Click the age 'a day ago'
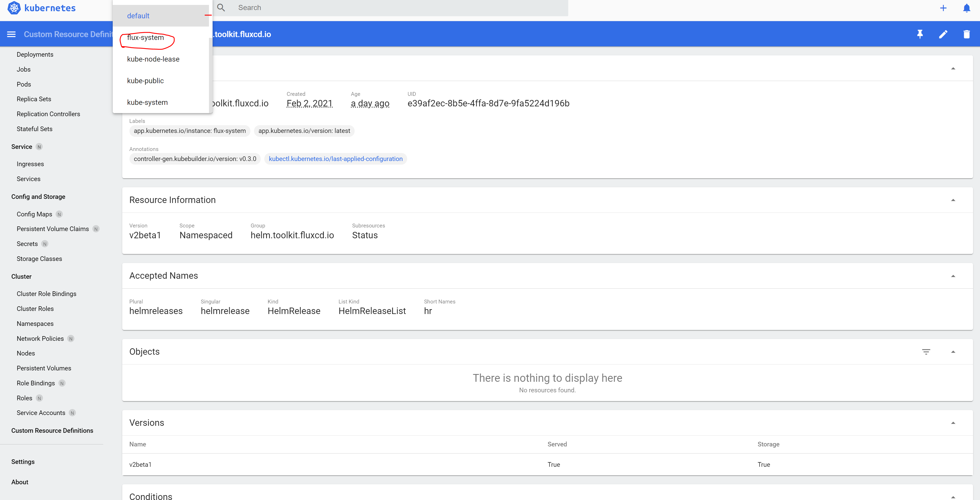 (x=370, y=103)
